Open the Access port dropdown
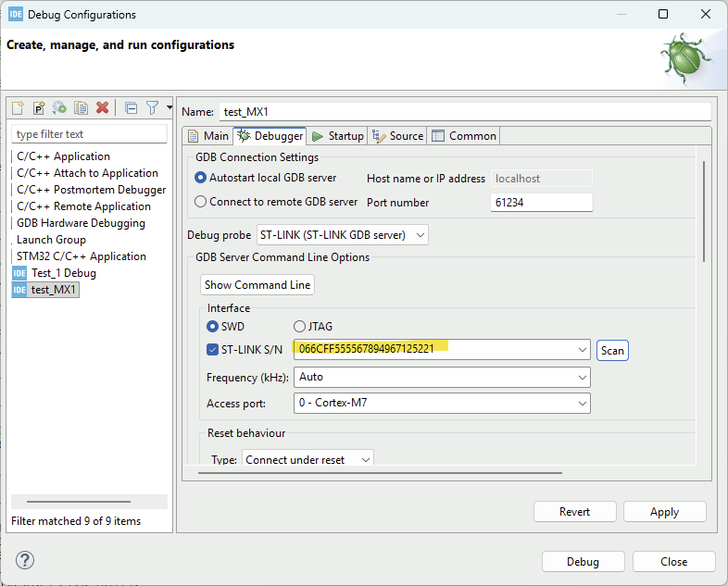The height and width of the screenshot is (586, 728). 442,403
